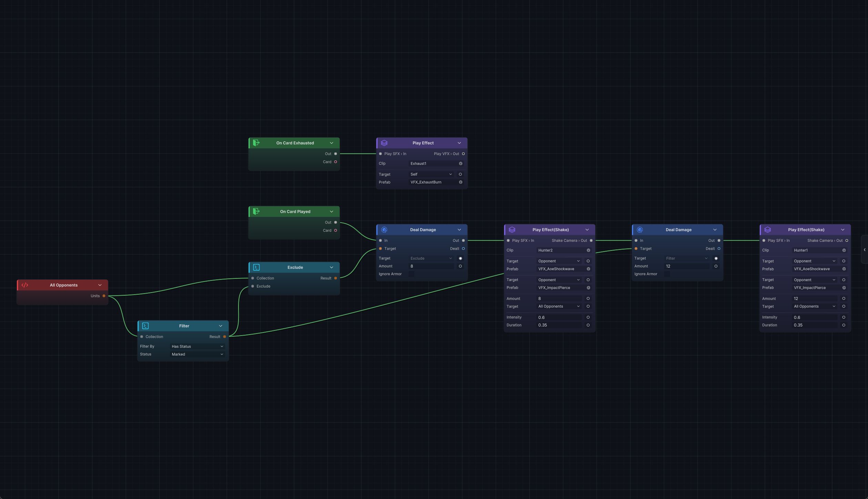This screenshot has height=499, width=868.
Task: Click the Amount 12 field in the Hunter1 shake node
Action: click(x=815, y=299)
